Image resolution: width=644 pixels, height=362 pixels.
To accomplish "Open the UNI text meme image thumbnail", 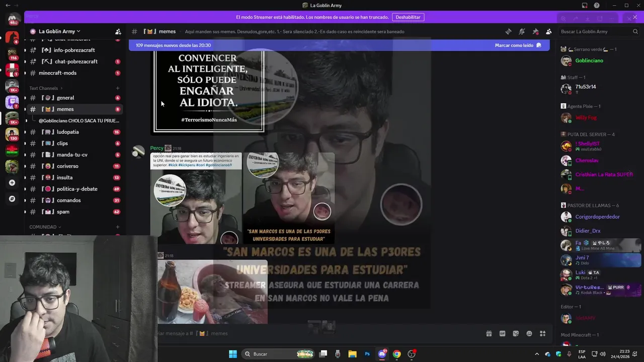I will pos(196,199).
